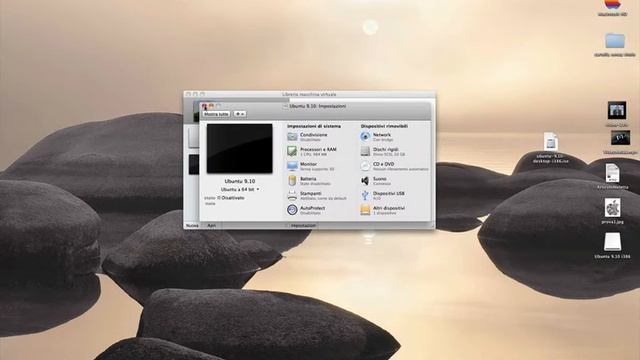
Task: Select the Ubuntu 9.10 i386 disk icon
Action: [612, 242]
